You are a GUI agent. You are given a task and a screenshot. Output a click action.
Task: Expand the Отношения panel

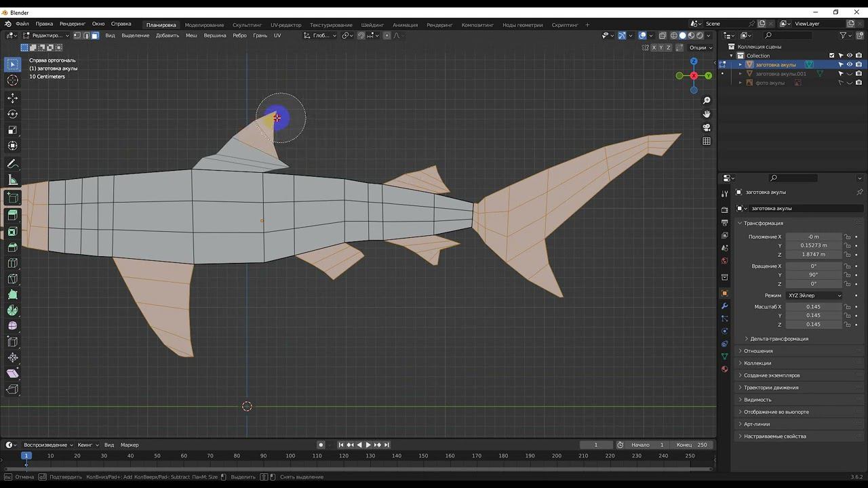tap(758, 351)
